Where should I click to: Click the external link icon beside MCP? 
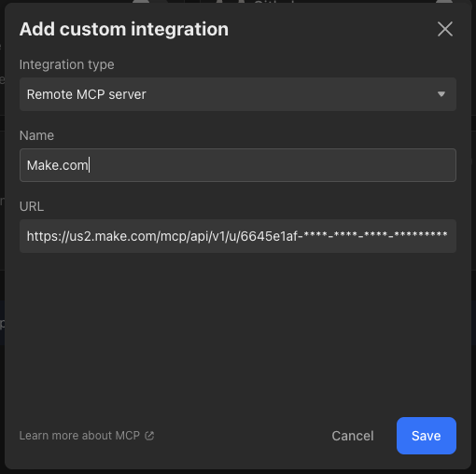tap(149, 436)
